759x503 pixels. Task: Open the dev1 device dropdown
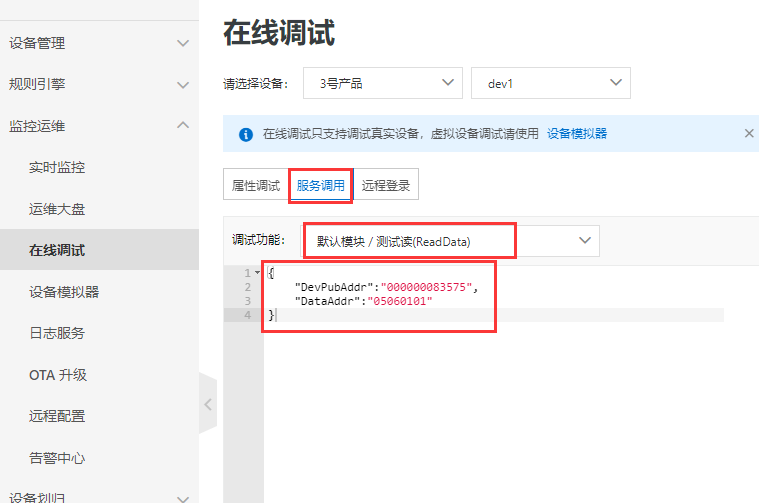click(551, 83)
